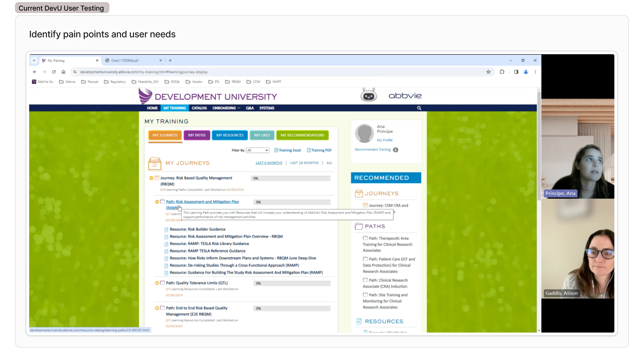
Task: Click the RBQM journey 0% progress bar
Action: 291,178
